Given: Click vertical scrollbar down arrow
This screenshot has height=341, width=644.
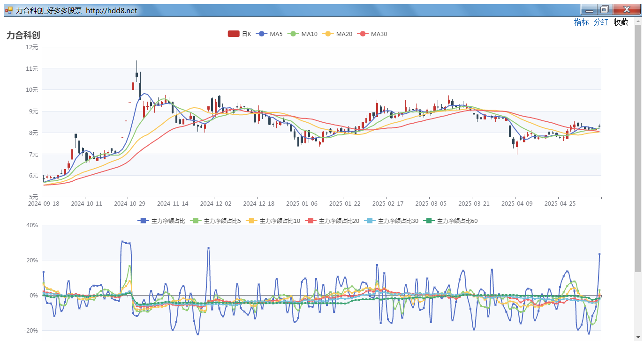Looking at the screenshot, I should [638, 337].
